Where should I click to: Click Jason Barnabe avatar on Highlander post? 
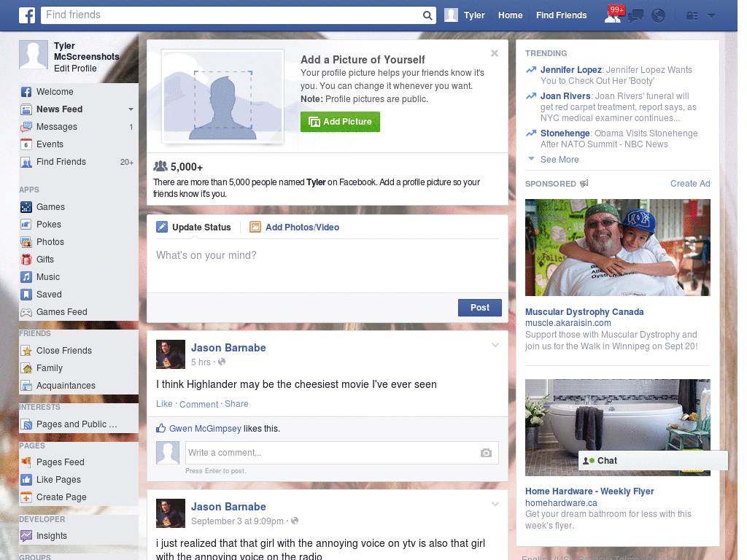point(171,354)
